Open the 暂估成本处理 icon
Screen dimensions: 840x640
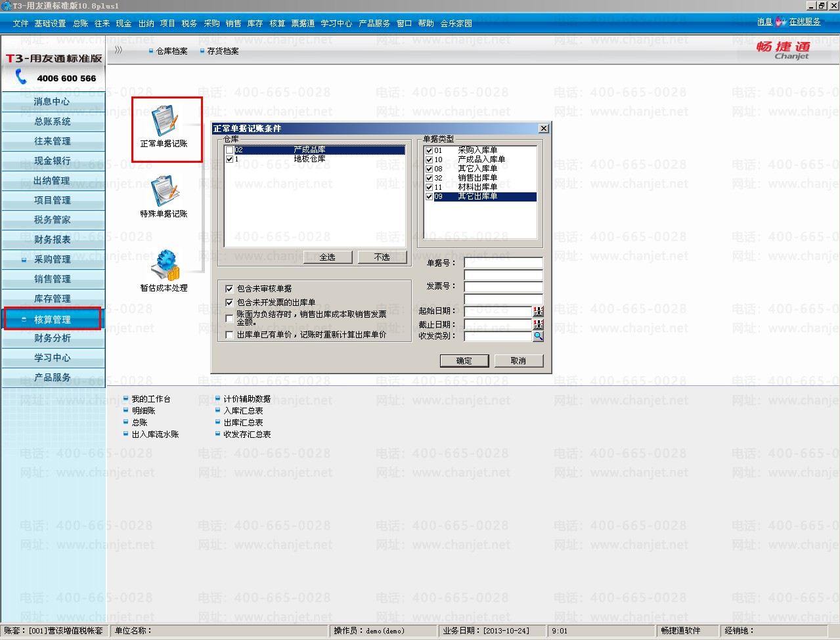(164, 270)
